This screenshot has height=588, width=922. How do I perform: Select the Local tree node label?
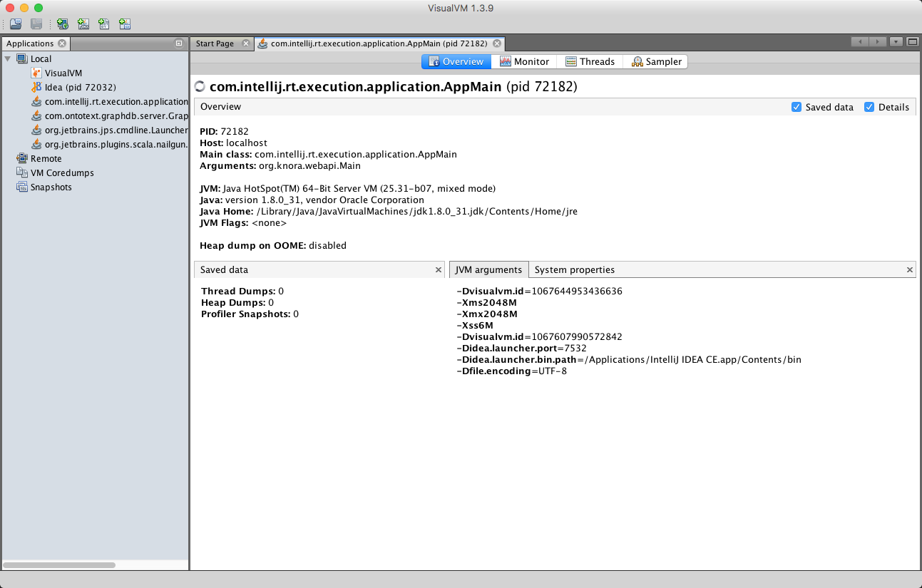coord(41,58)
